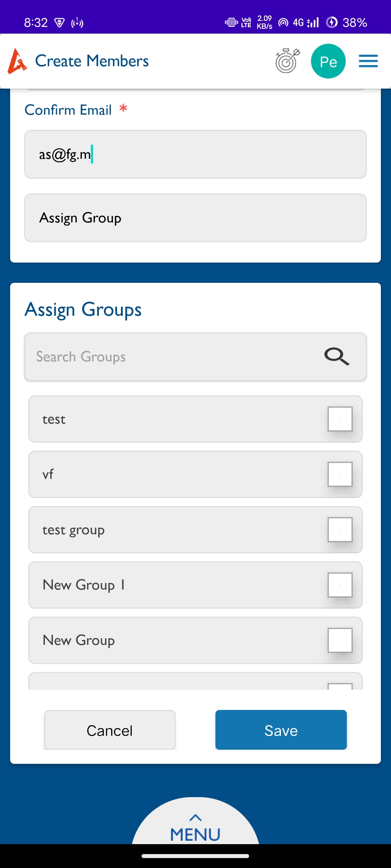Open the hamburger menu icon
The width and height of the screenshot is (391, 868).
(x=368, y=61)
